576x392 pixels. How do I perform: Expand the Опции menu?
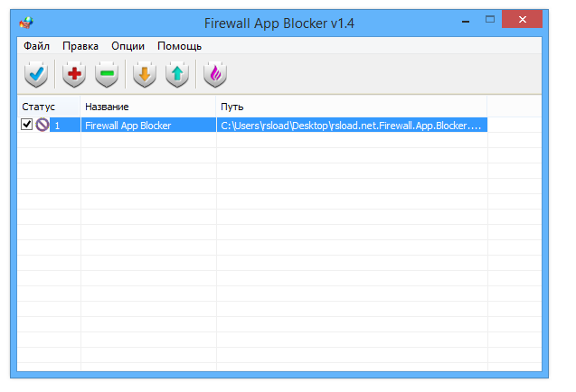coord(127,46)
